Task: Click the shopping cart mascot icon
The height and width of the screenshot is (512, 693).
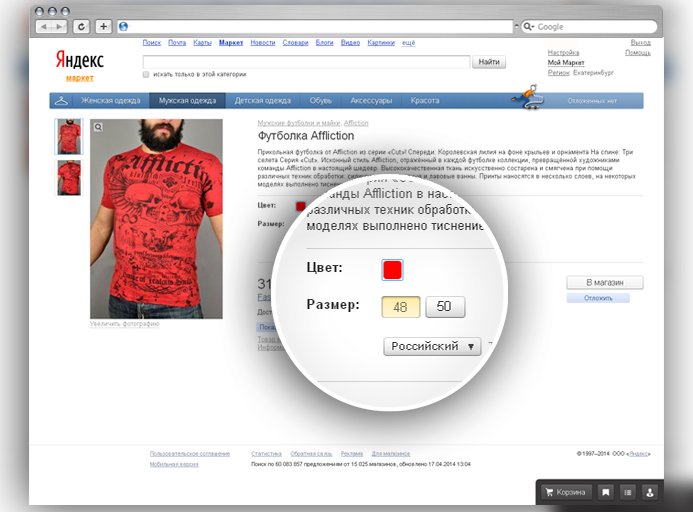Action: tap(528, 97)
